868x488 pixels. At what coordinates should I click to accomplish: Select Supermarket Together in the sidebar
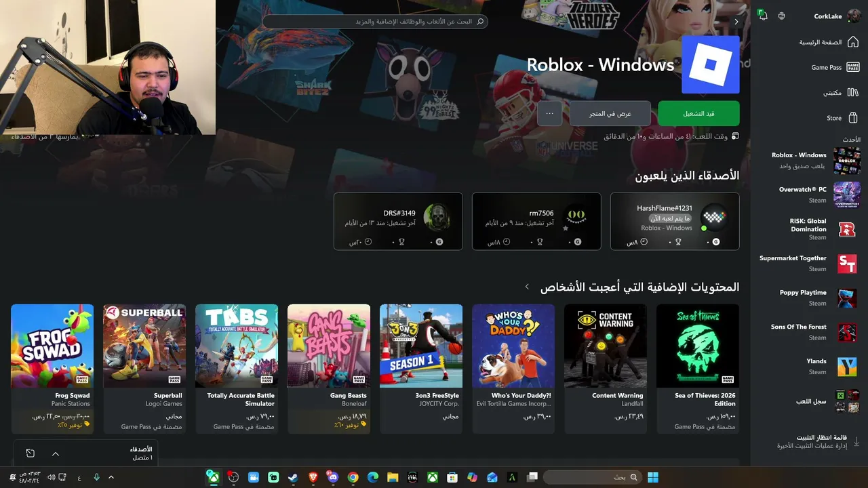808,263
